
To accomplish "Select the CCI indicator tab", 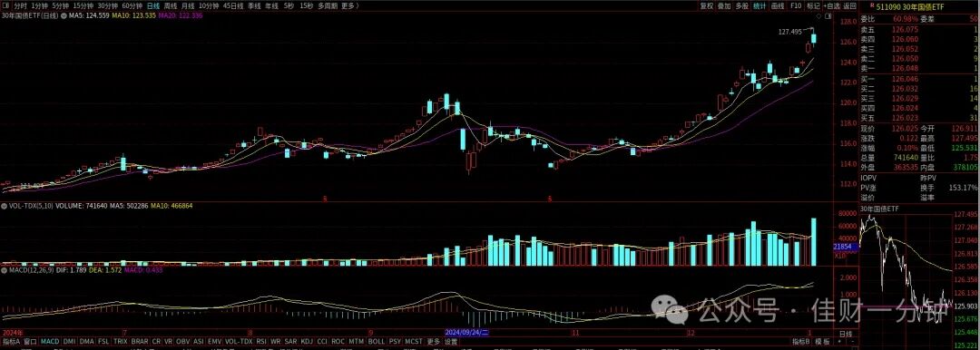I will [322, 341].
